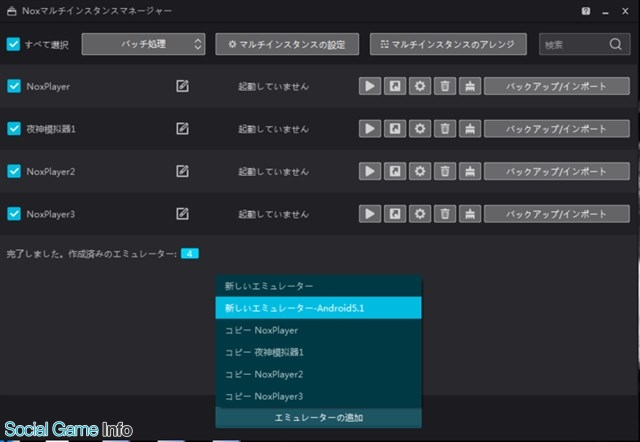
Task: Uncheck the 夜神模拟器1 checkbox
Action: [x=14, y=129]
